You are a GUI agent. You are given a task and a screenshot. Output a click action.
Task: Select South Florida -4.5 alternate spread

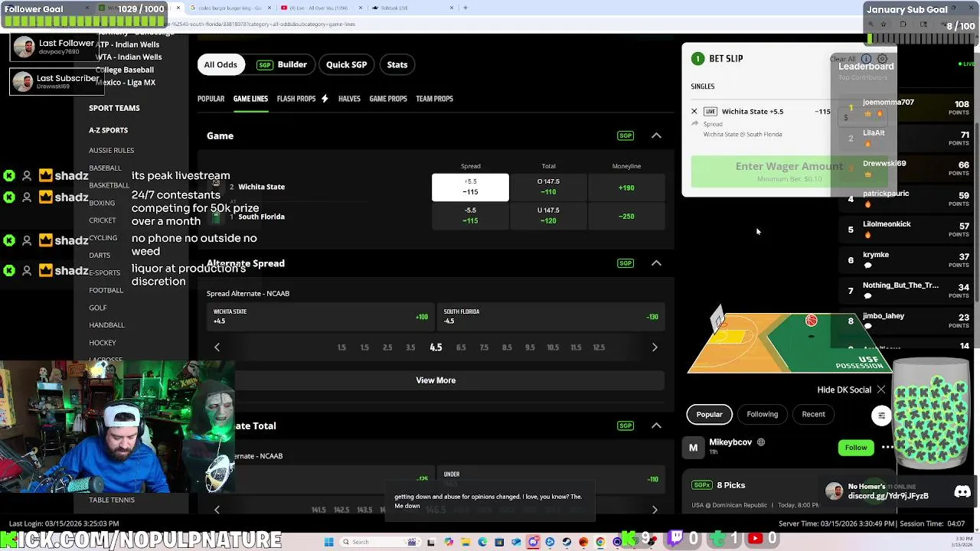point(550,317)
